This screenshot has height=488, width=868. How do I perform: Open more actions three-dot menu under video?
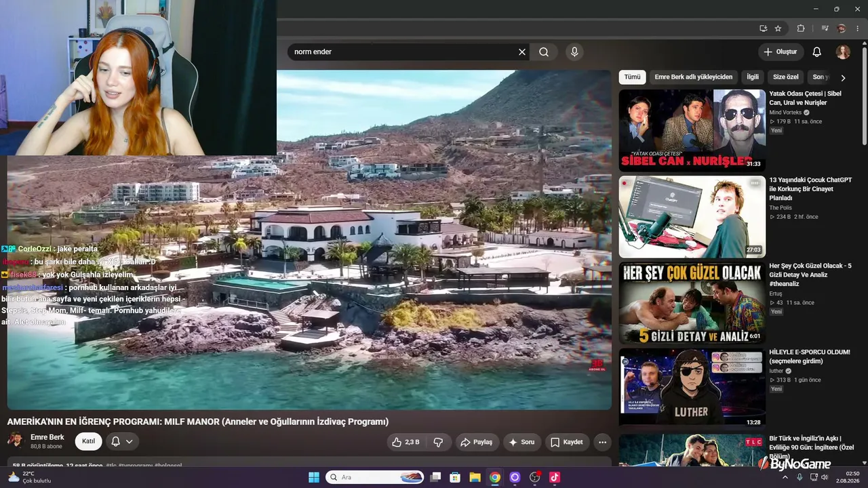tap(602, 442)
